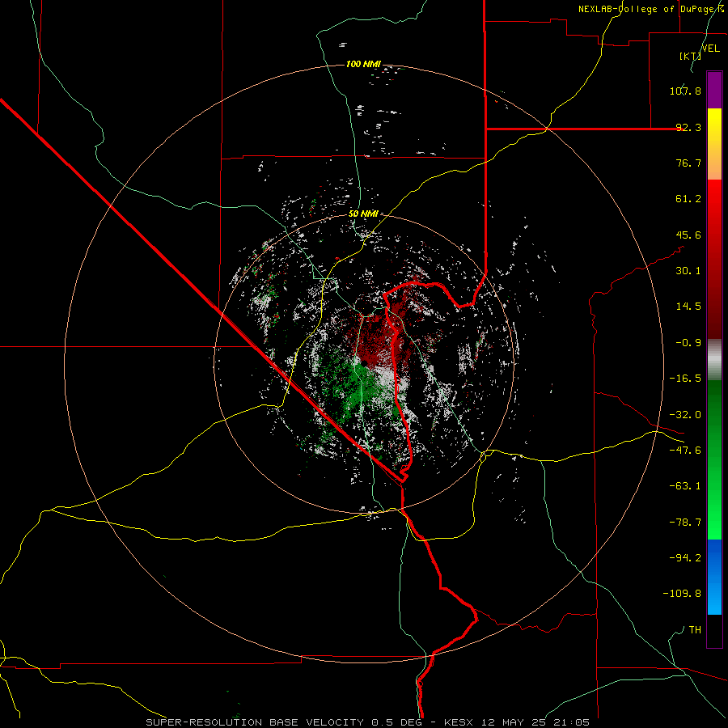Click the 61.2 velocity scale value
This screenshot has height=728, width=728.
688,199
